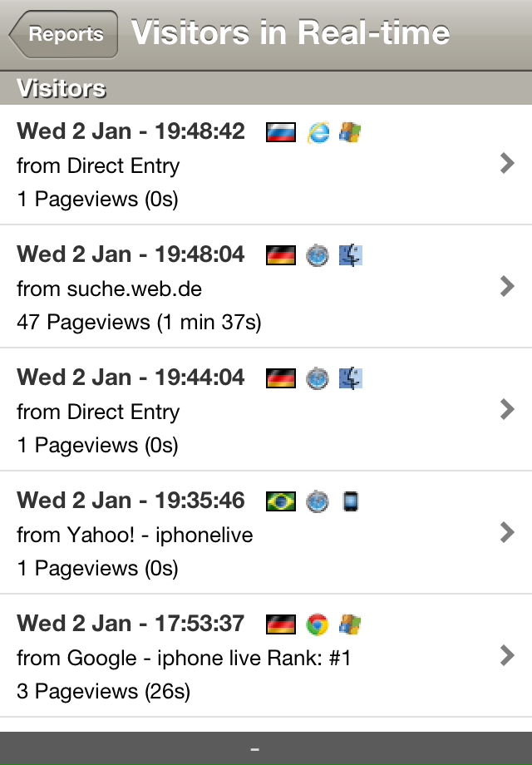Image resolution: width=532 pixels, height=765 pixels.
Task: Expand the 19:48:42 visit with its chevron
Action: (x=508, y=163)
